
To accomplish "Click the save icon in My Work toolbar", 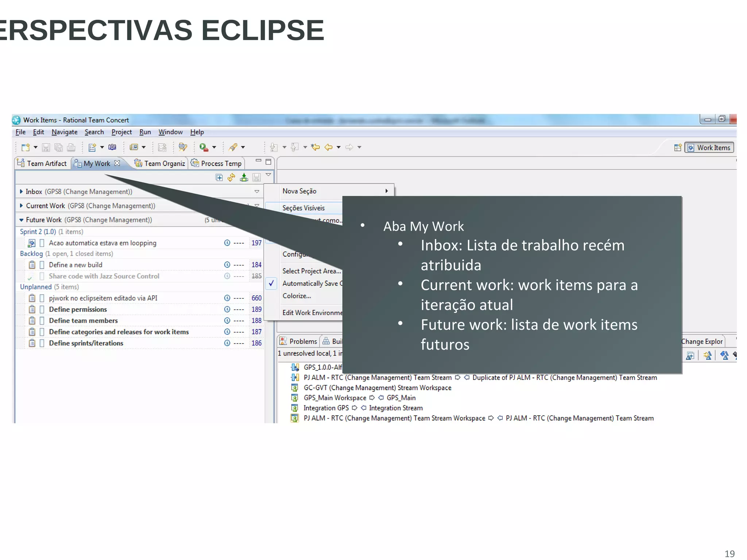I will [x=256, y=178].
